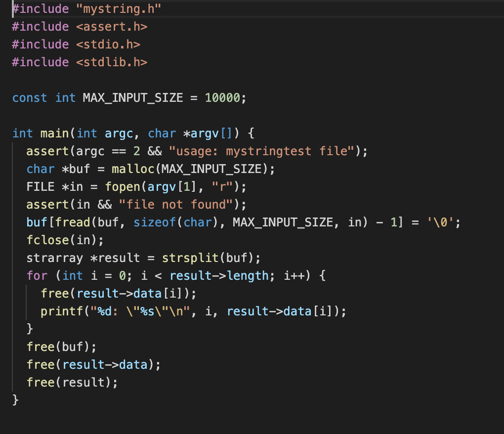Place cursor on the <assert.h> header

112,26
